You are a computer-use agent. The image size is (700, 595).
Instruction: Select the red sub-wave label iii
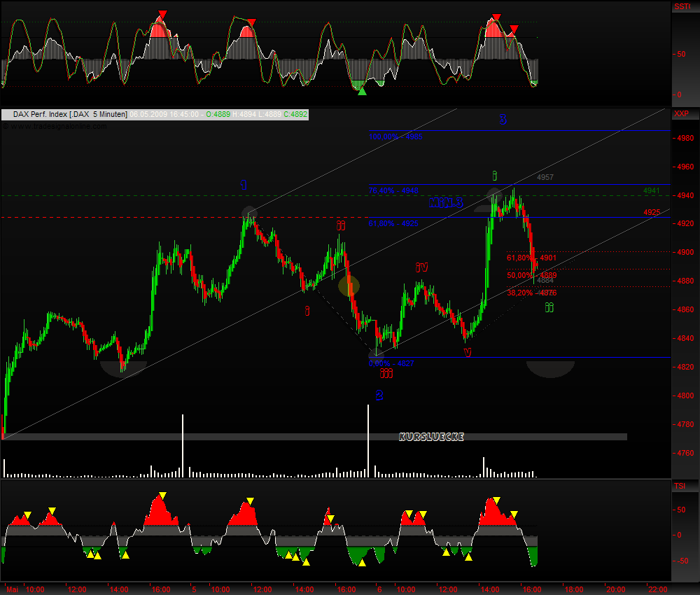coord(386,373)
